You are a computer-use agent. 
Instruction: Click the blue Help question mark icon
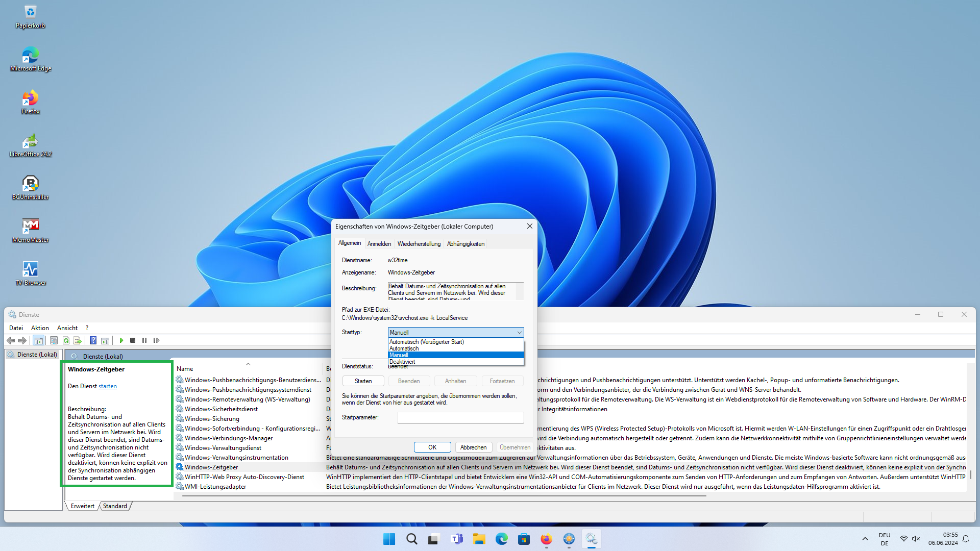point(93,340)
